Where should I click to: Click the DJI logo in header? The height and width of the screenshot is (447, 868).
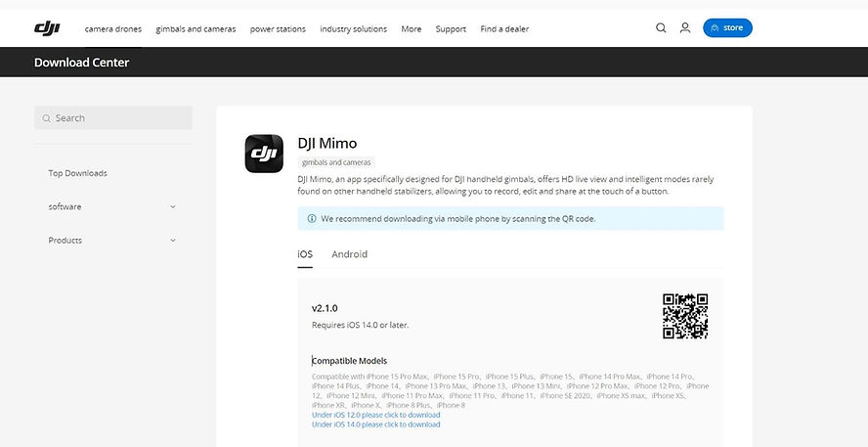(x=47, y=28)
